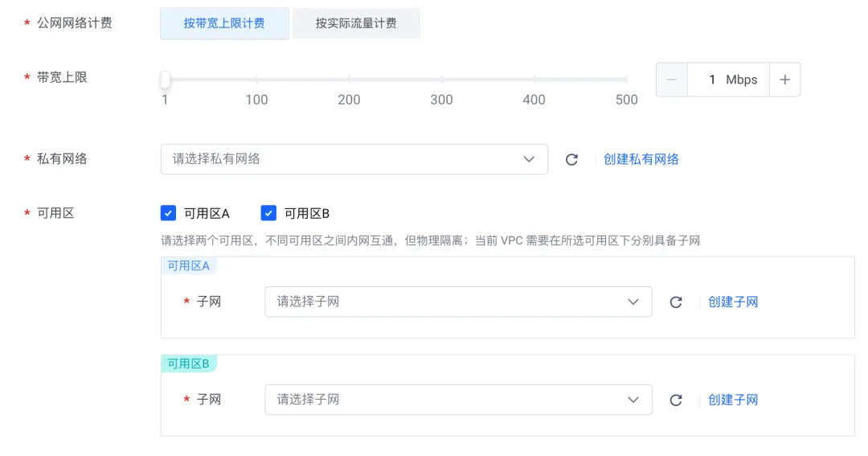Screen dimensions: 868x456
Task: Click 创建子网 link for 可用区A
Action: click(733, 302)
